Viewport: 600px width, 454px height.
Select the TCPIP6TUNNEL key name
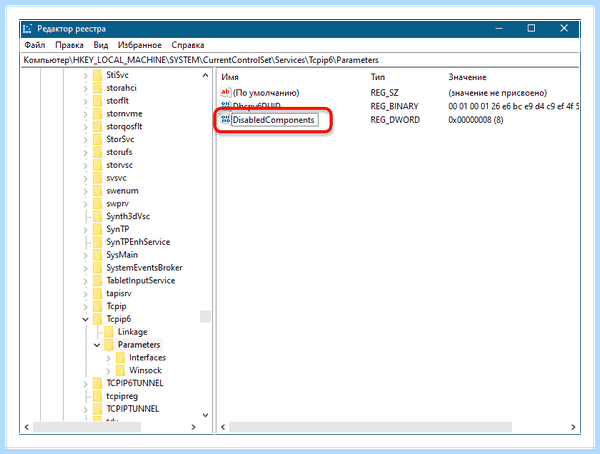[135, 383]
